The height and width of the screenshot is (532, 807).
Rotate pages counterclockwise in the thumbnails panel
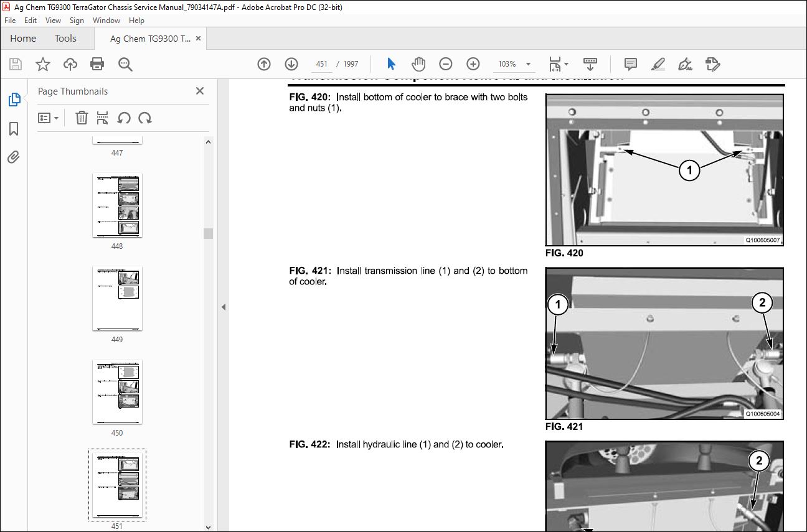pyautogui.click(x=124, y=118)
